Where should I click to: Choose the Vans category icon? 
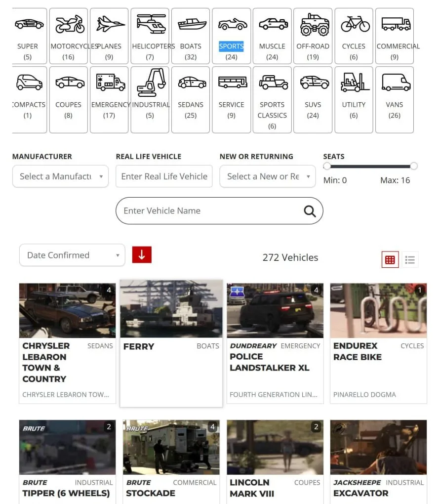point(396,83)
